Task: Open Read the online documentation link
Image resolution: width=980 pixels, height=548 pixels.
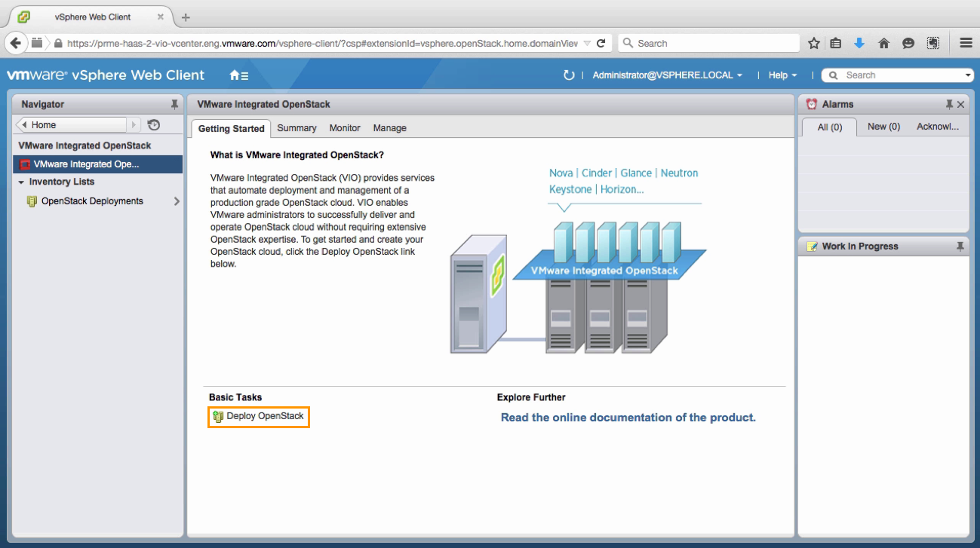Action: click(628, 418)
